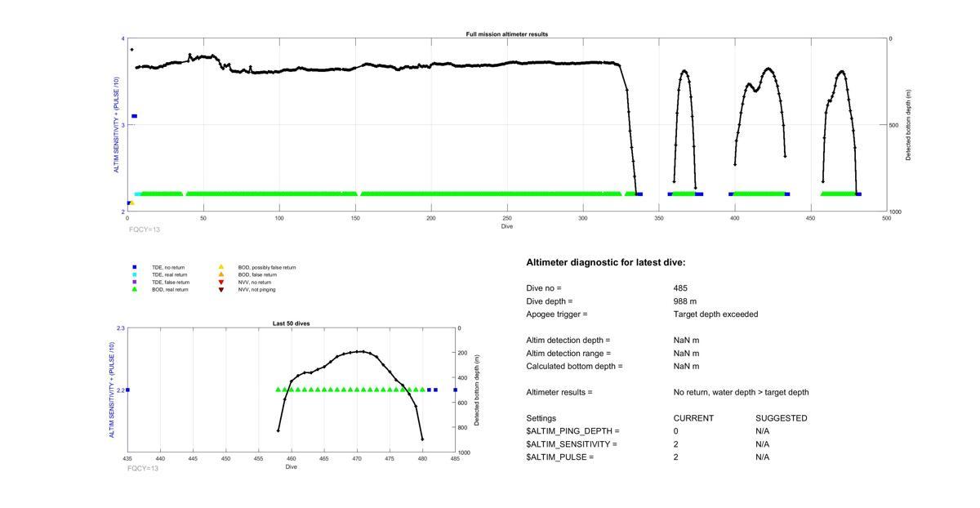Click the 'Dive no =' label
This screenshot has width=980, height=508.
click(x=544, y=288)
